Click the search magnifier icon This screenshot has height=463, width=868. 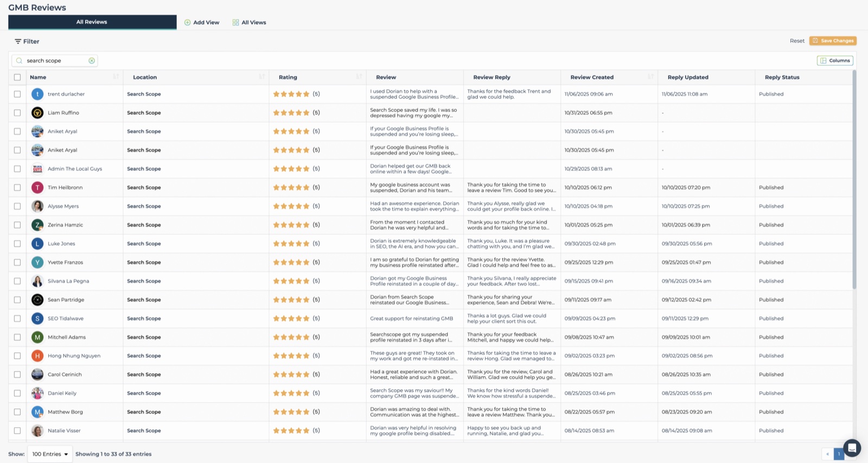20,61
